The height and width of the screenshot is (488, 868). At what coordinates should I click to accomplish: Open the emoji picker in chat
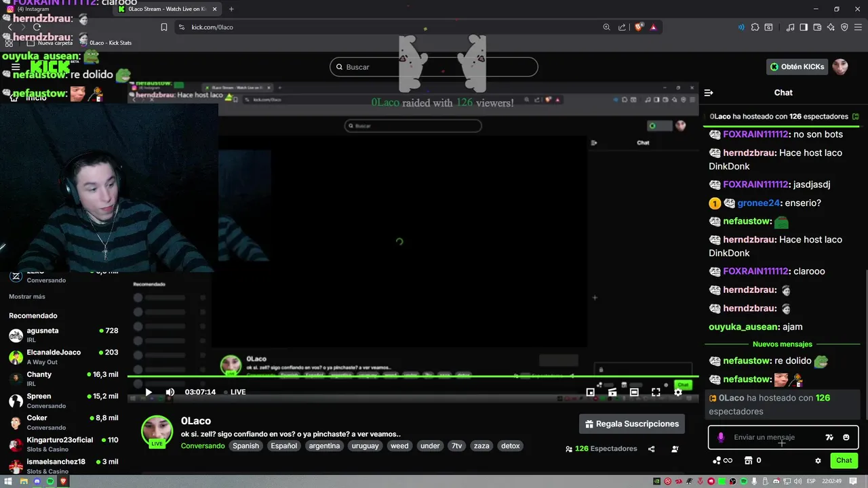846,437
